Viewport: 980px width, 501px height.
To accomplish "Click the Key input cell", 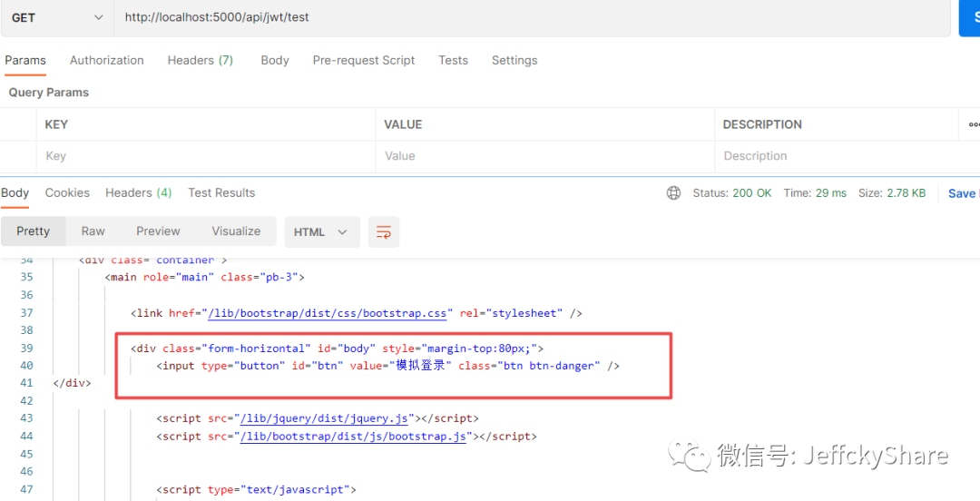I will click(x=206, y=156).
